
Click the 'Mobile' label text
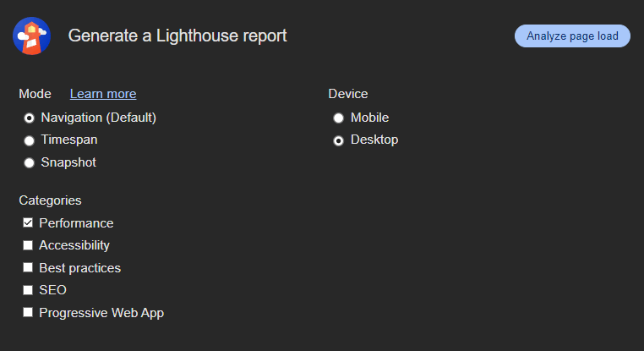coord(369,118)
